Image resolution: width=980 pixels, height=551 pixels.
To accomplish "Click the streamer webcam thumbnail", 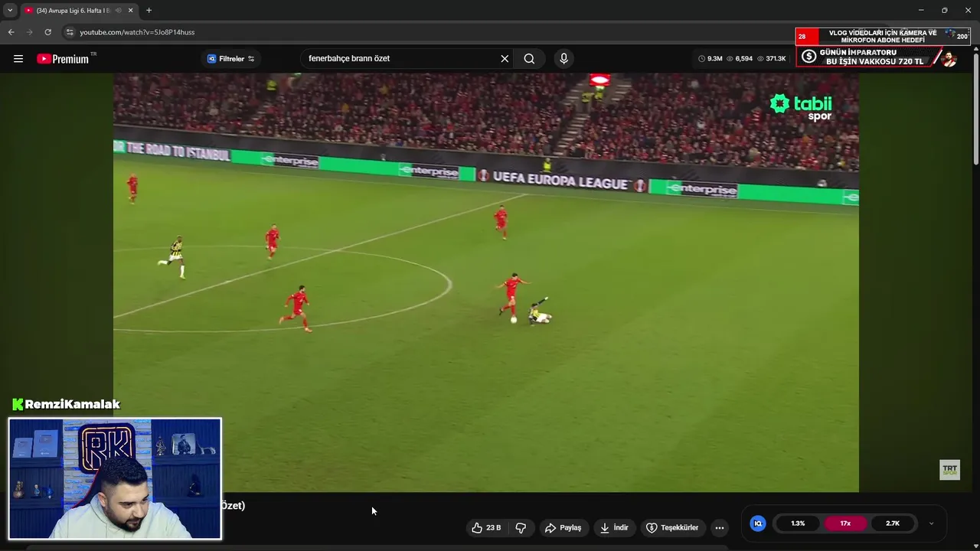I will 115,478.
